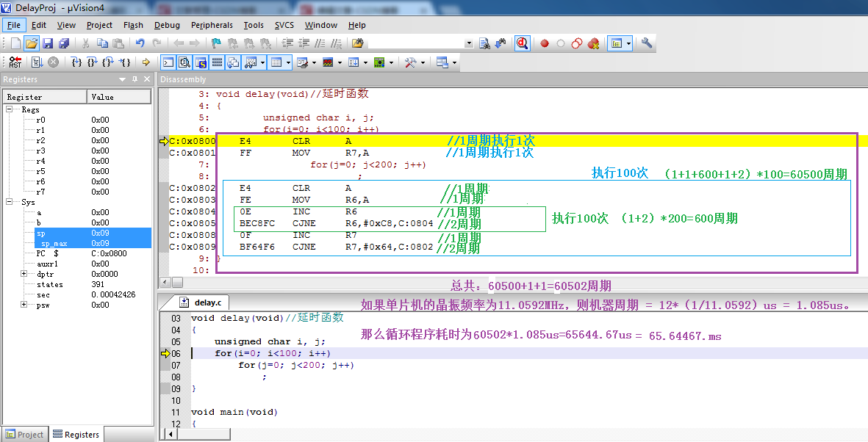Collapse the Regs tree node
Screen dimensions: 868x442
point(10,109)
